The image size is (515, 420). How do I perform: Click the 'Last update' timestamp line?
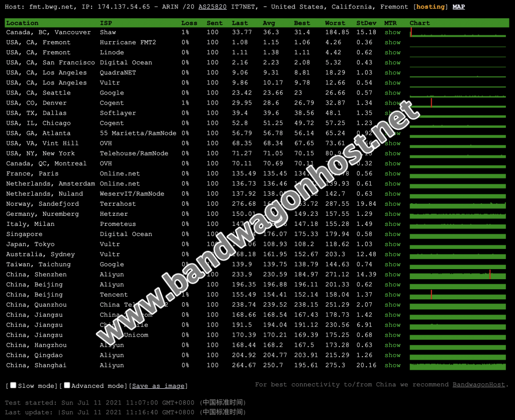pos(125,412)
